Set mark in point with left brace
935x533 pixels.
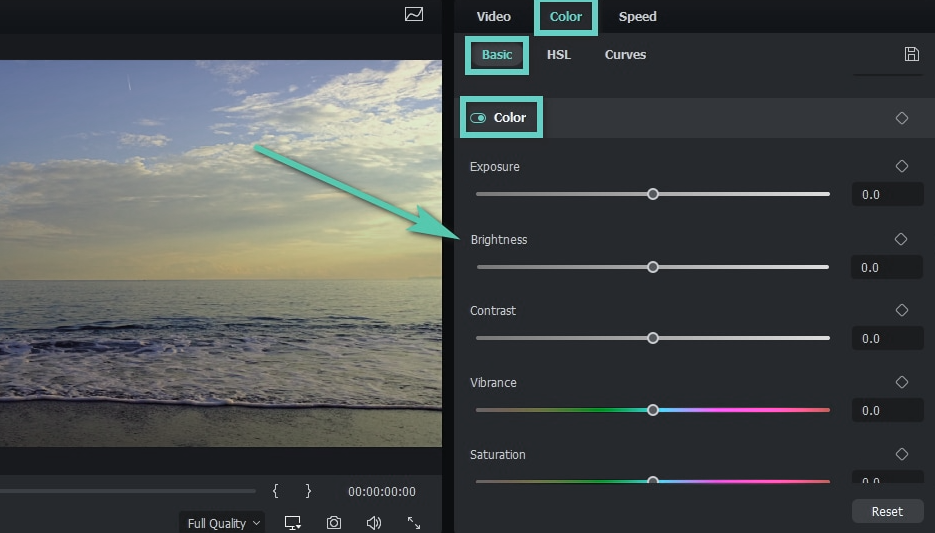coord(275,491)
